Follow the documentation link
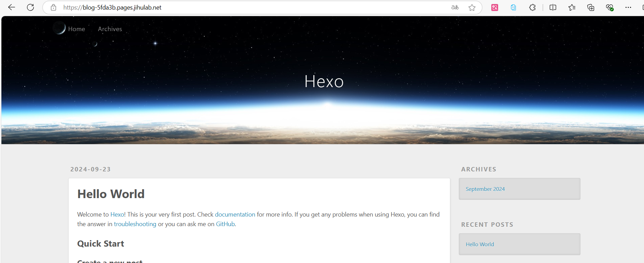 pos(235,214)
